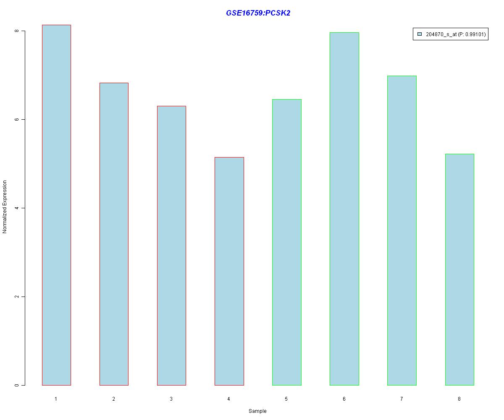This screenshot has height=420, width=504.
Task: Click the Normalized Expression y-axis title
Action: point(5,207)
